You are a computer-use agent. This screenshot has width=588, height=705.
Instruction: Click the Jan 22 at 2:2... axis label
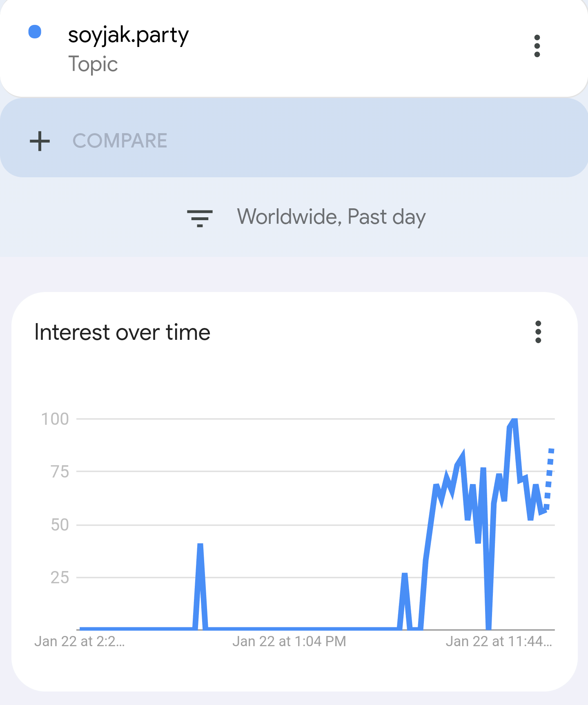click(80, 641)
